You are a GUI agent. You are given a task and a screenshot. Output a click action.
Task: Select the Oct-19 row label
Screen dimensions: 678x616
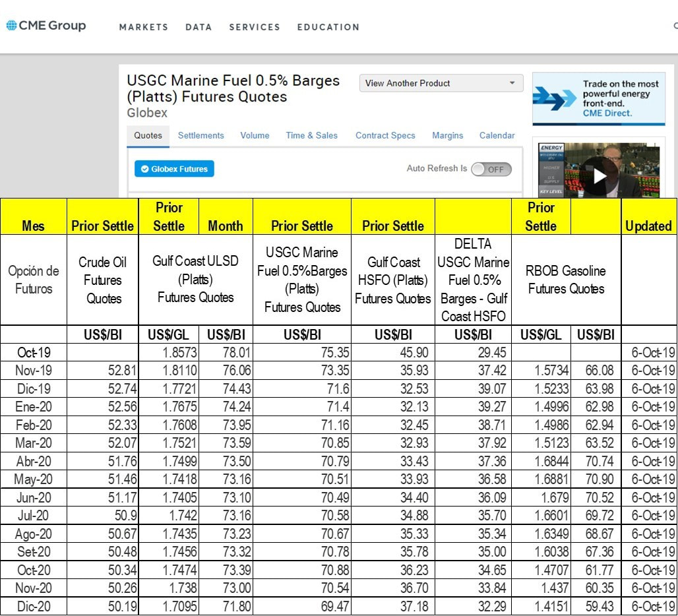(34, 353)
